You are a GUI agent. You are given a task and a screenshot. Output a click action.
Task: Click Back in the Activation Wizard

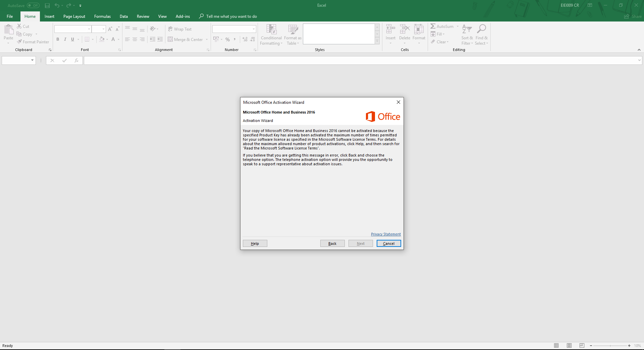(x=332, y=244)
